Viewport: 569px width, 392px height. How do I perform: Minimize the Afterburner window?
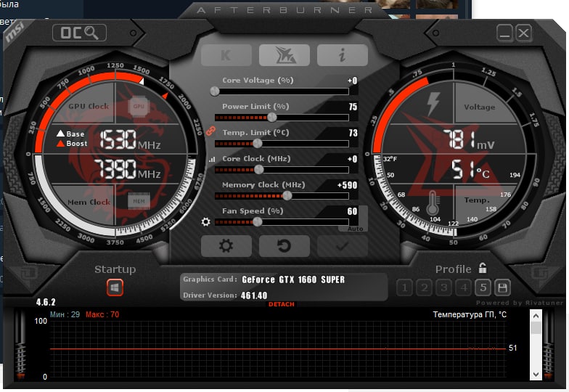click(504, 33)
